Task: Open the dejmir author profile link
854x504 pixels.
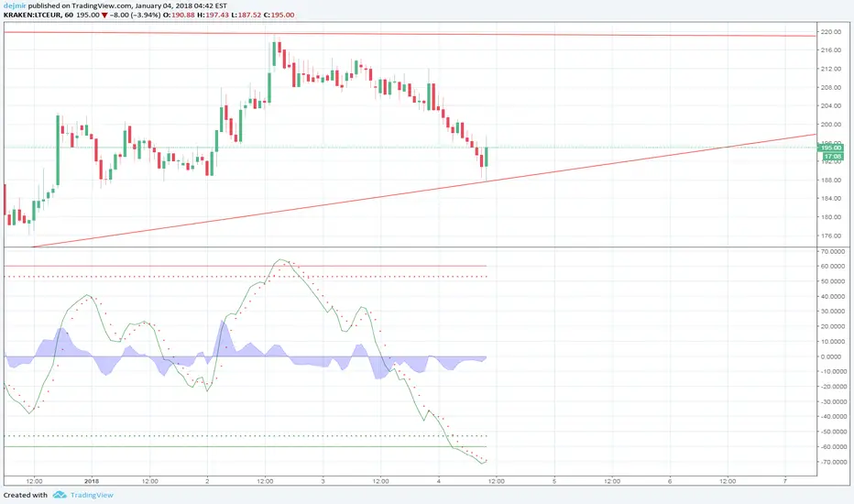Action: tap(15, 6)
